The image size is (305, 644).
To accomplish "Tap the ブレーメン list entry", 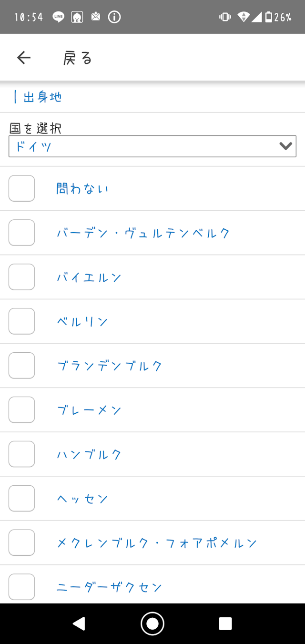I will (89, 410).
